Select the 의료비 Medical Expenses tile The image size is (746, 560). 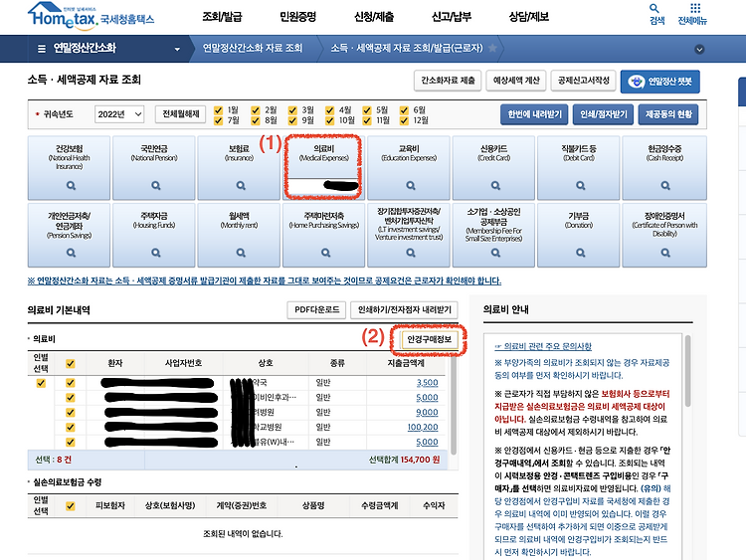(x=324, y=167)
